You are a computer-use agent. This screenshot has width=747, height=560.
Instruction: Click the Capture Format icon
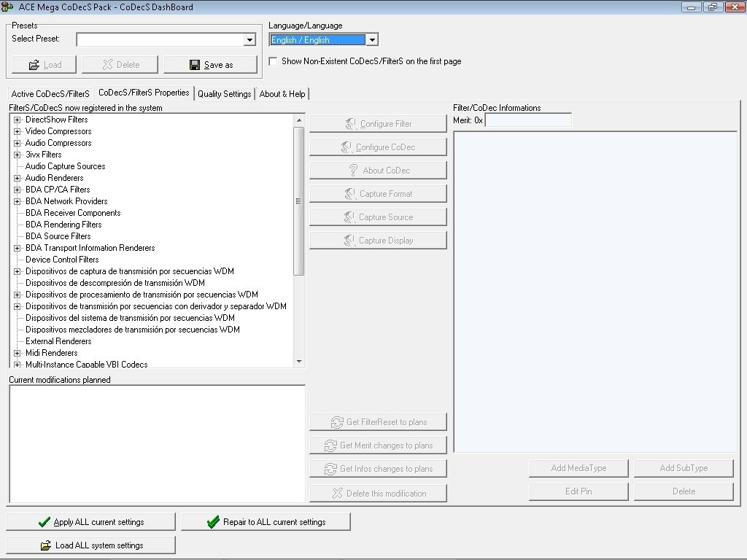pyautogui.click(x=349, y=194)
